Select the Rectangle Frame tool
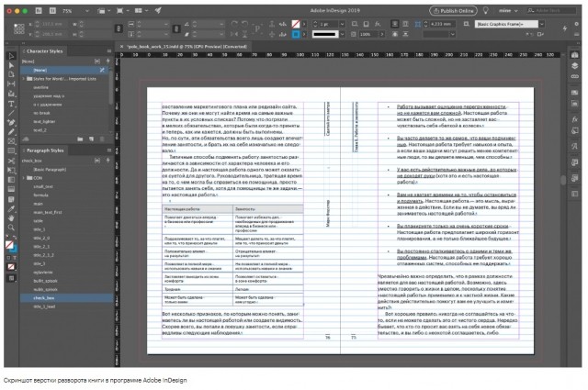 coord(11,141)
